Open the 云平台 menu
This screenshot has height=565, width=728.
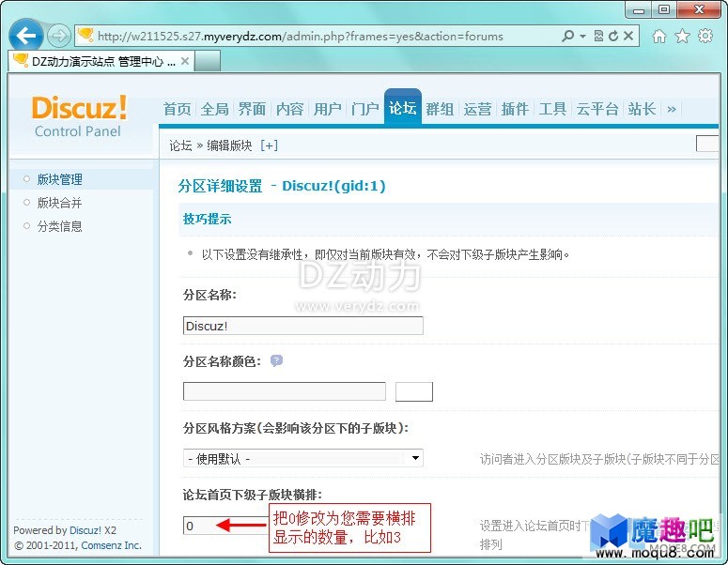[597, 109]
